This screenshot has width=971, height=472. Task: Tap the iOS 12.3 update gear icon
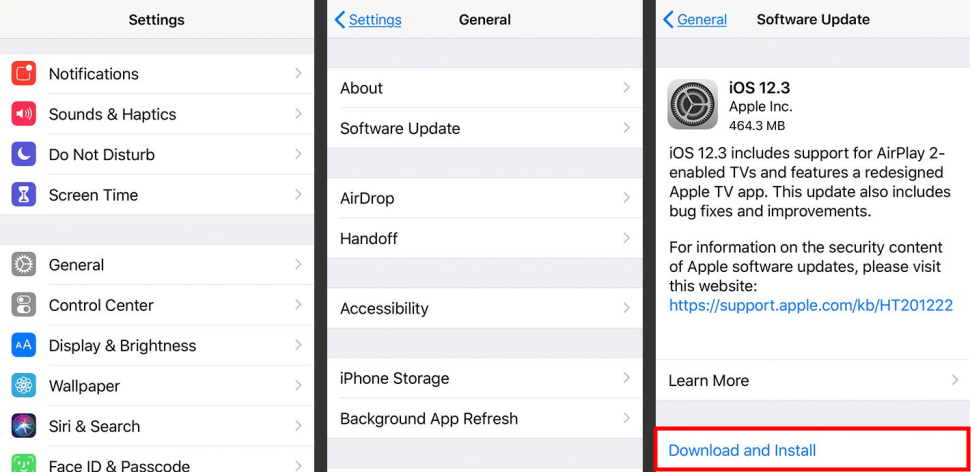pos(692,104)
